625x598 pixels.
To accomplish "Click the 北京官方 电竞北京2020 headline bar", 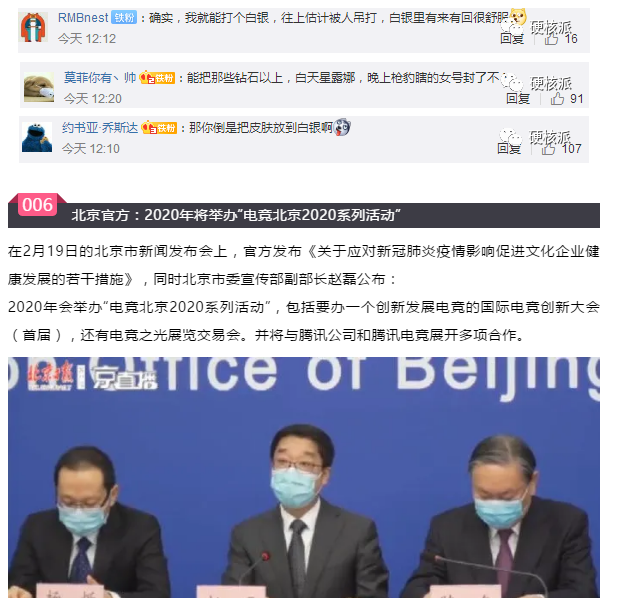I will point(304,215).
